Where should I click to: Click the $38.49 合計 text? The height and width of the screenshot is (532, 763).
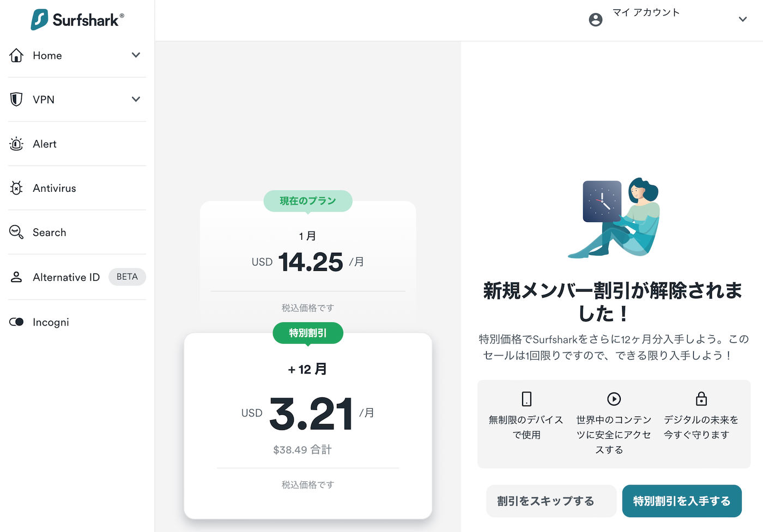tap(302, 450)
